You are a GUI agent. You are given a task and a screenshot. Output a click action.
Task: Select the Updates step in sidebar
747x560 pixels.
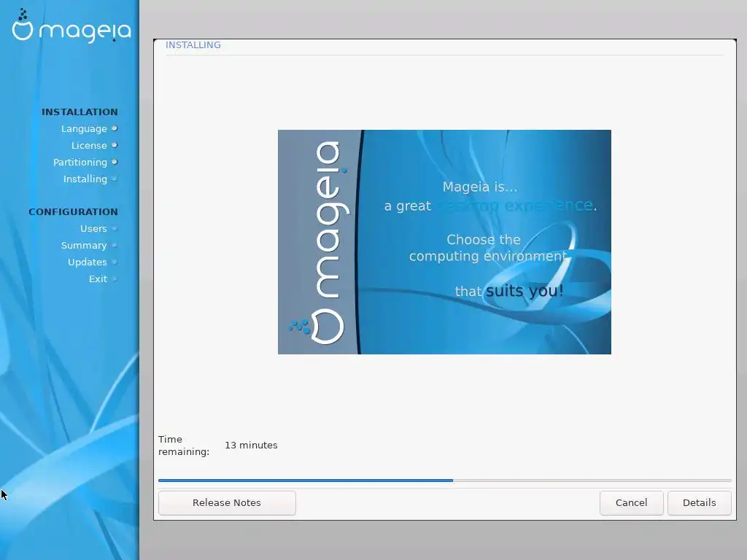point(88,262)
